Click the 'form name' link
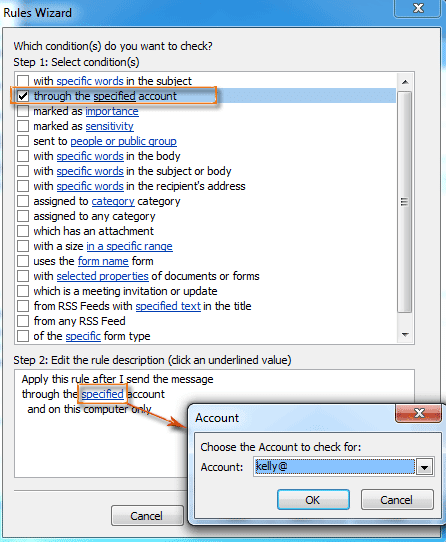 (x=103, y=261)
